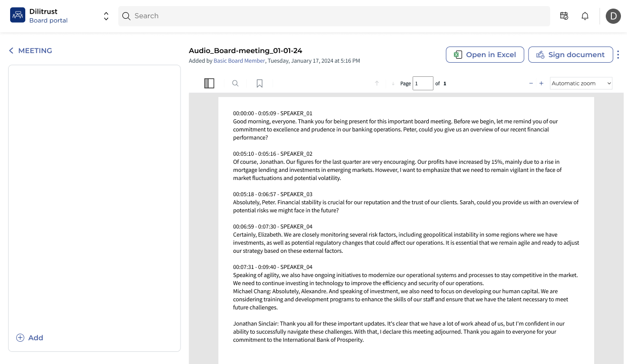This screenshot has height=364, width=627.
Task: Open the document in Excel
Action: pos(485,55)
